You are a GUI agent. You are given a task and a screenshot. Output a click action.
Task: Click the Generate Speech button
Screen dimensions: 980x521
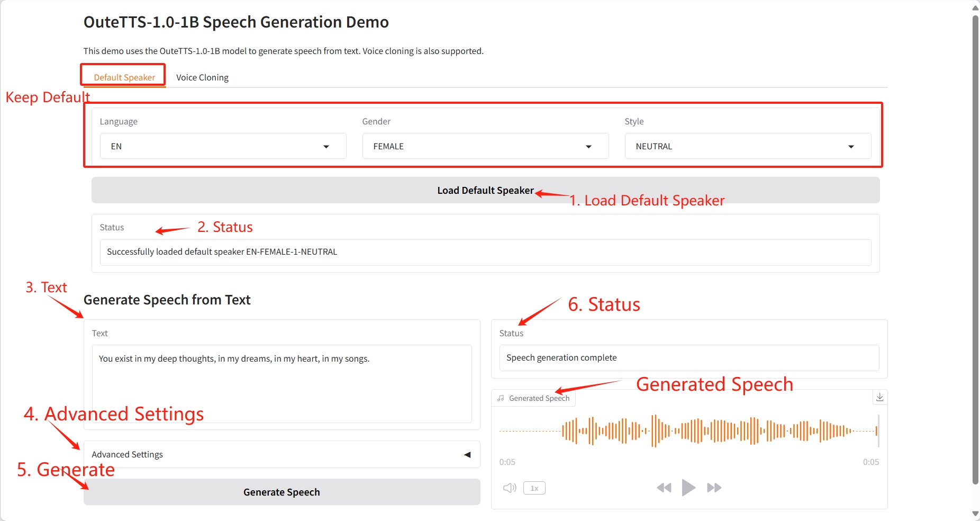point(282,492)
